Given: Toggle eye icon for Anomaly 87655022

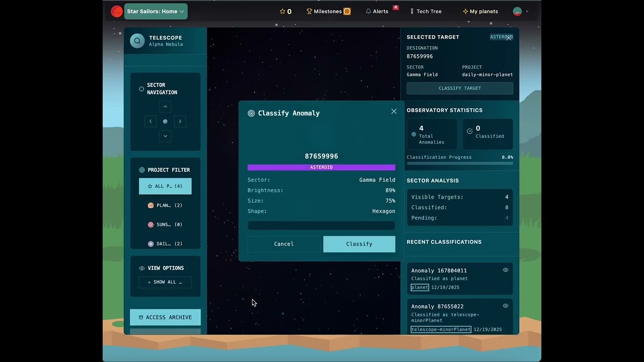Looking at the screenshot, I should [x=506, y=306].
